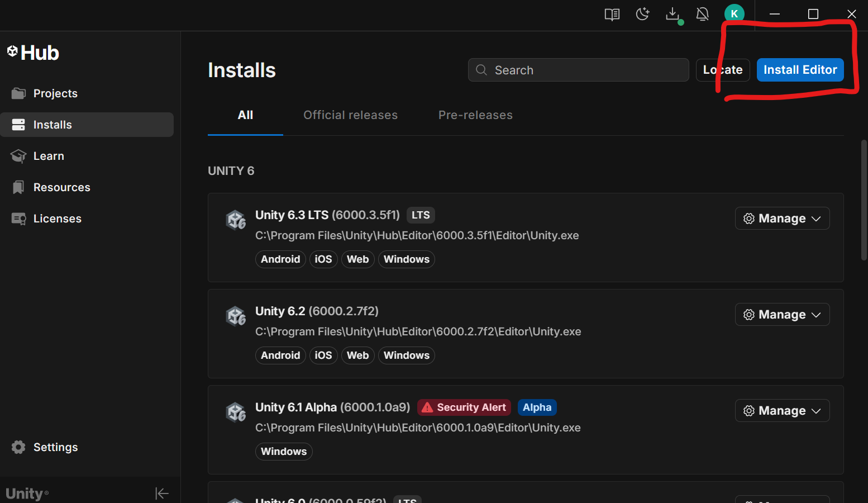Click the installs list vertical scrollbar
This screenshot has height=503, width=868.
pyautogui.click(x=864, y=200)
